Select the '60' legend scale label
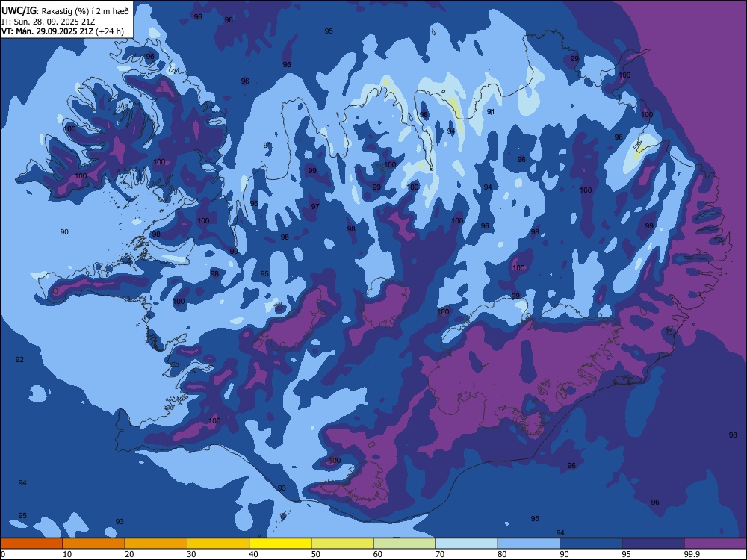Viewport: 747px width, 560px height. tap(378, 554)
